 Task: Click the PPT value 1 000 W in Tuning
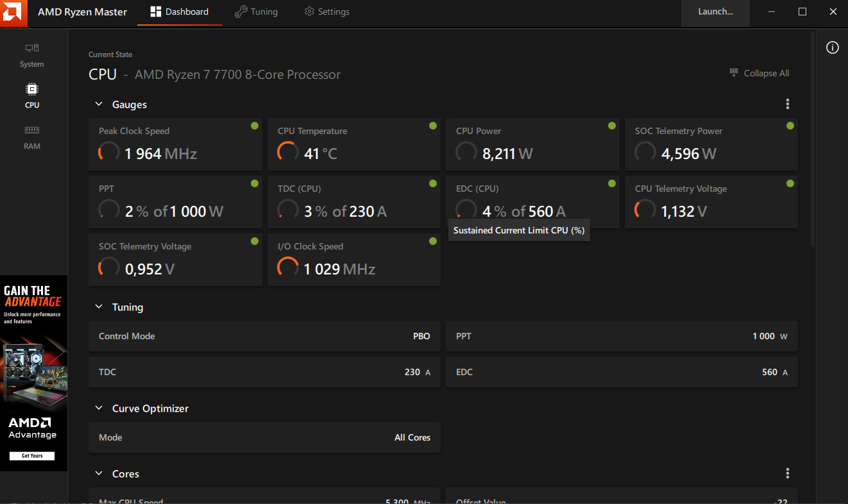pos(770,336)
